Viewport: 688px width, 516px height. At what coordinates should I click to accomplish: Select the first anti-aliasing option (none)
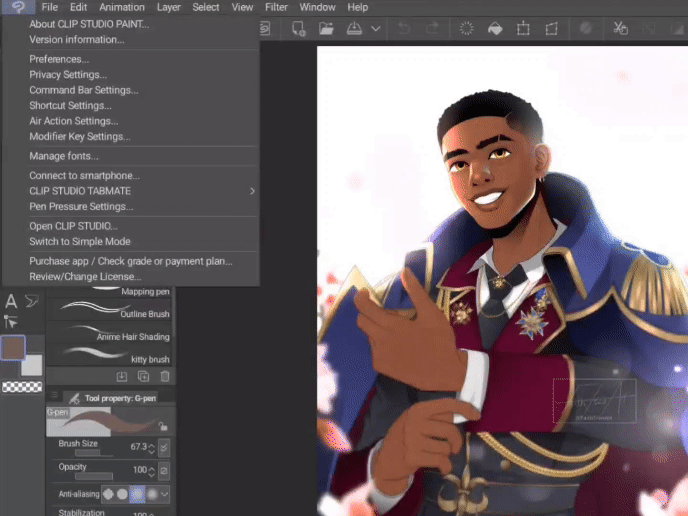point(108,494)
